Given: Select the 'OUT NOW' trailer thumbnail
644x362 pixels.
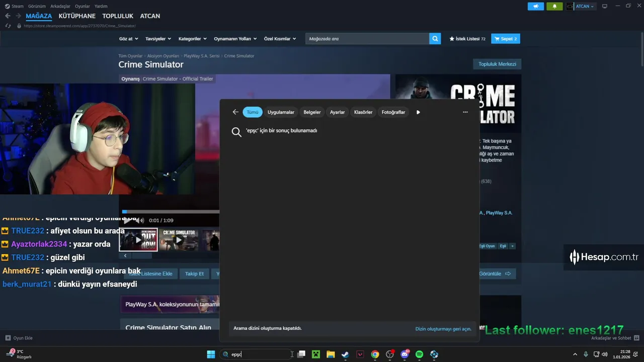Looking at the screenshot, I should coord(138,240).
